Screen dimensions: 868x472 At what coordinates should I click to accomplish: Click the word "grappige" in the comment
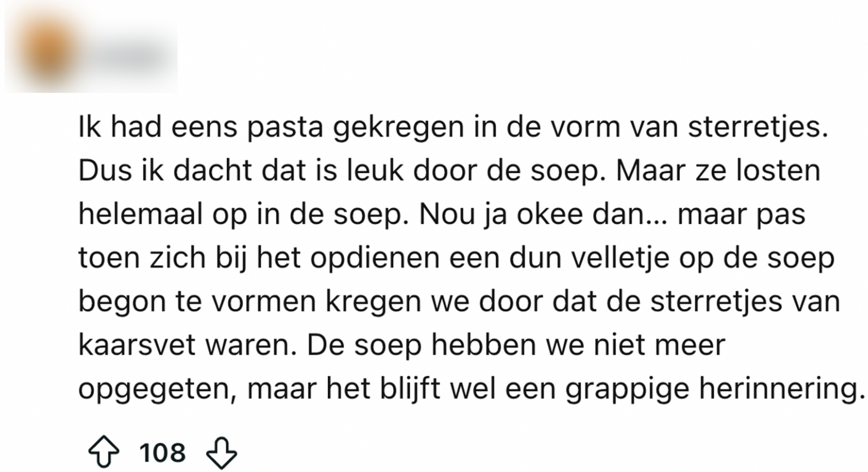627,389
